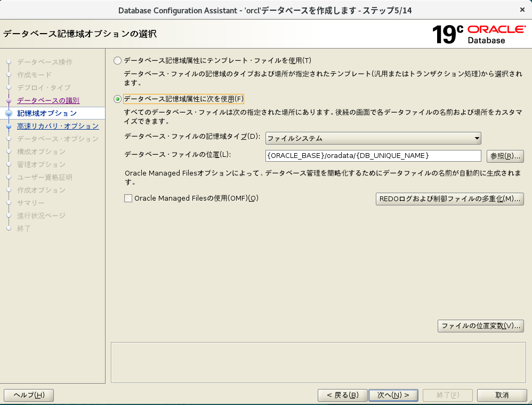
Task: Go to the 高速リカバリ・オプション step link
Action: [58, 126]
